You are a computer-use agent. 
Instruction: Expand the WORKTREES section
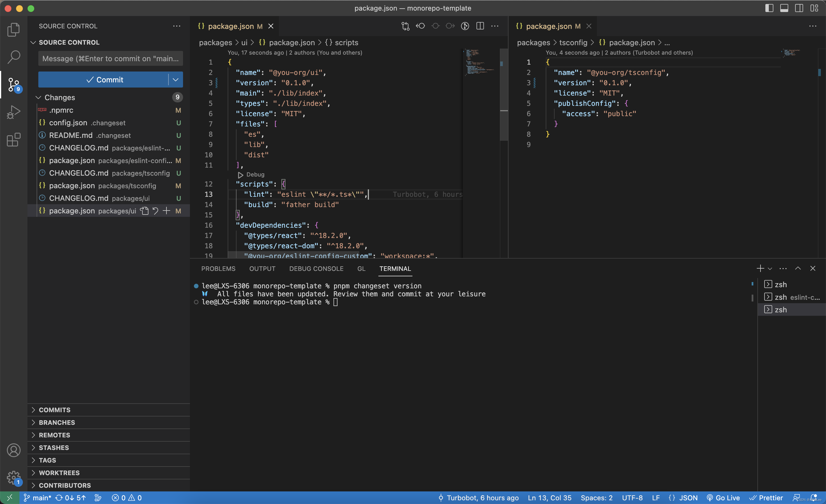pyautogui.click(x=109, y=473)
